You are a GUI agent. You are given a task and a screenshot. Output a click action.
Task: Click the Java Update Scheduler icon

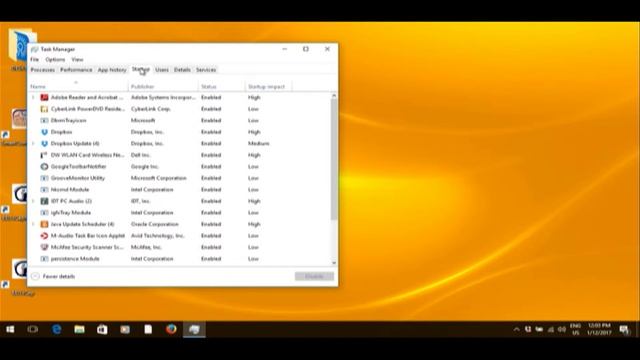(x=44, y=224)
